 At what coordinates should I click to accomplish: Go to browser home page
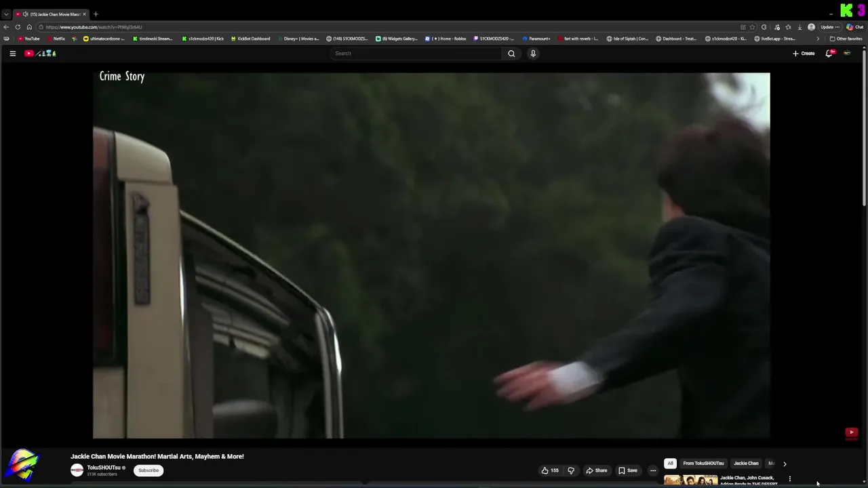tap(29, 27)
